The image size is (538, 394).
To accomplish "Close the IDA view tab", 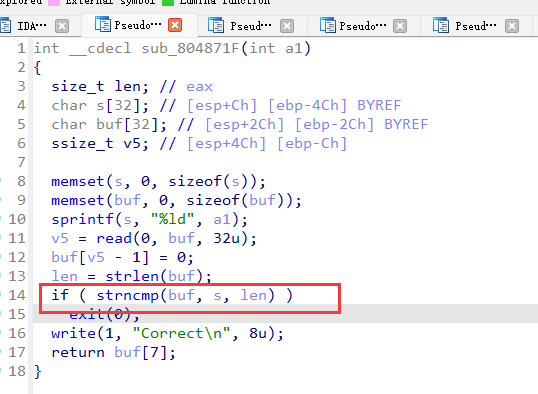I will 62,26.
